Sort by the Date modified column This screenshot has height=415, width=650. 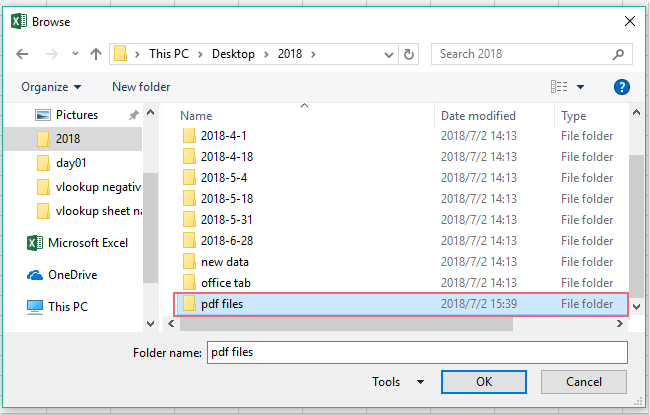tap(478, 116)
